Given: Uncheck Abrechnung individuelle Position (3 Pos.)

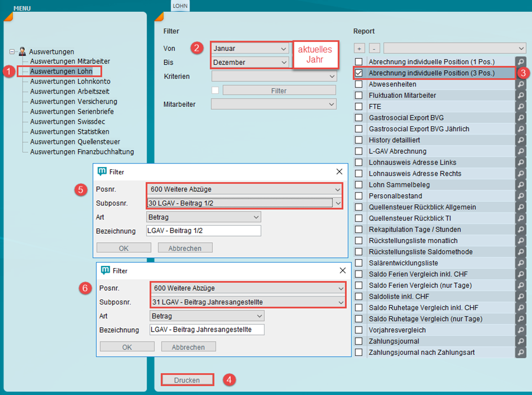Looking at the screenshot, I should [358, 73].
